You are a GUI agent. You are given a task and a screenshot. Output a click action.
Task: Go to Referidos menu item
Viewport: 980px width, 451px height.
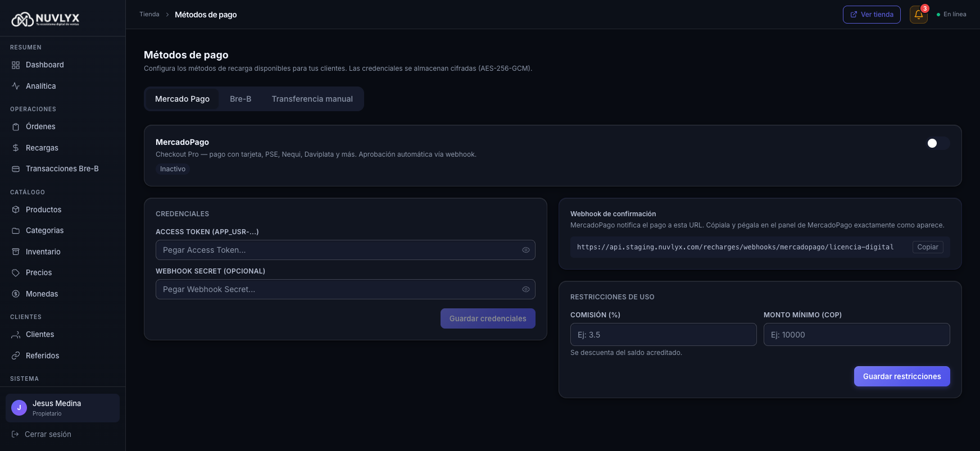click(x=62, y=356)
